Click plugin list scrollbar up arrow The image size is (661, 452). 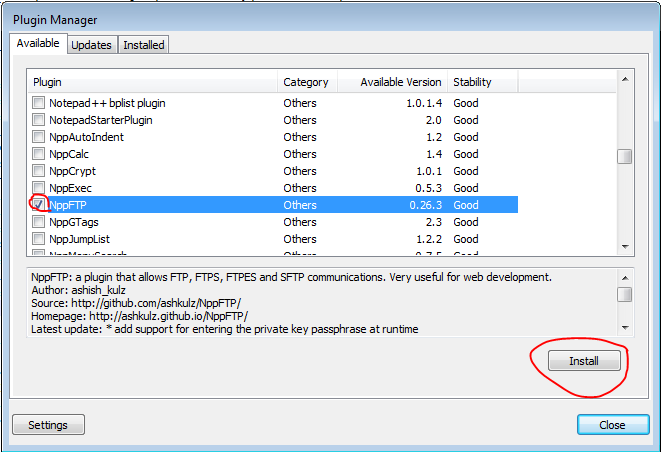625,79
